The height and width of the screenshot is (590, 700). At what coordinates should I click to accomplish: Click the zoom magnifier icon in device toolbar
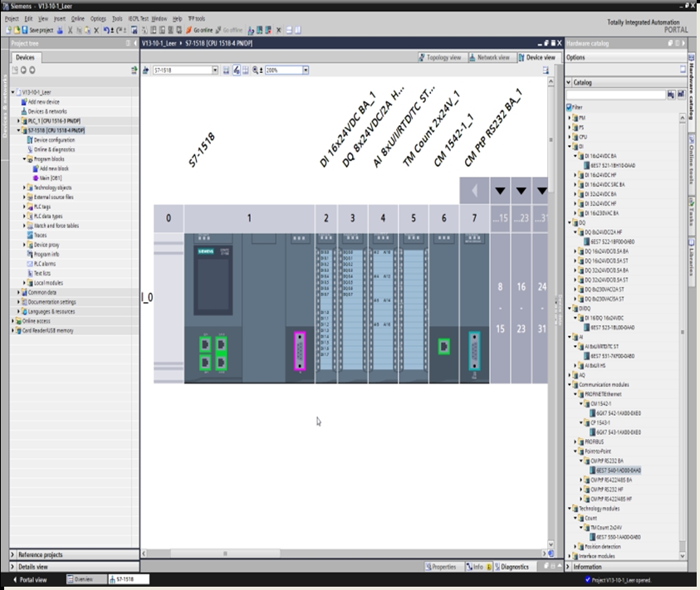pyautogui.click(x=256, y=70)
